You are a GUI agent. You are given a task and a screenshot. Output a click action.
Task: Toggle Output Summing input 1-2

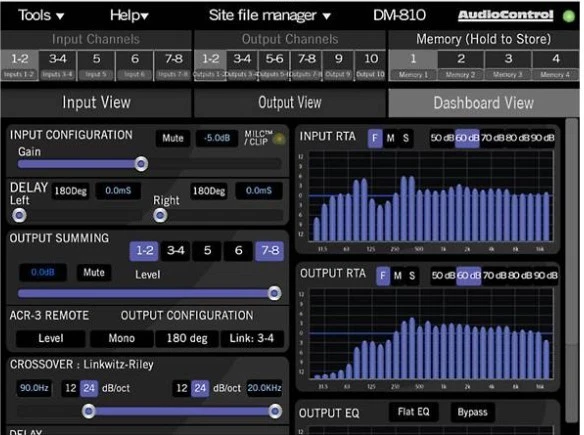tap(144, 251)
